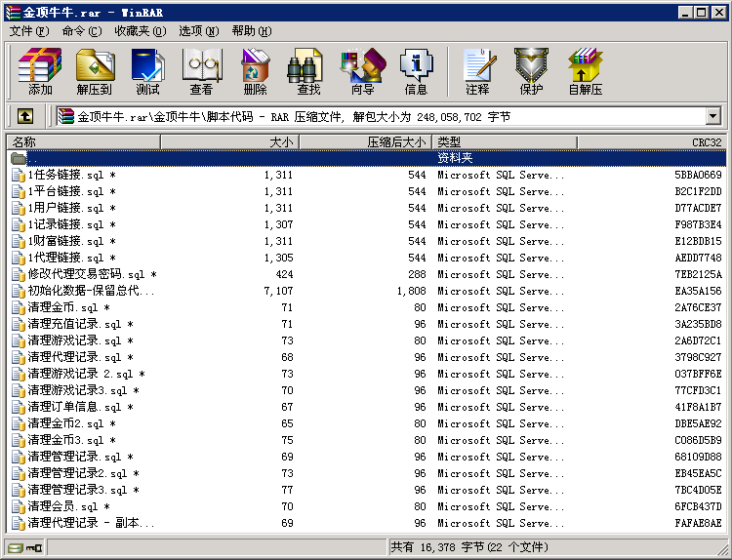Go up one folder level button

coord(25,116)
